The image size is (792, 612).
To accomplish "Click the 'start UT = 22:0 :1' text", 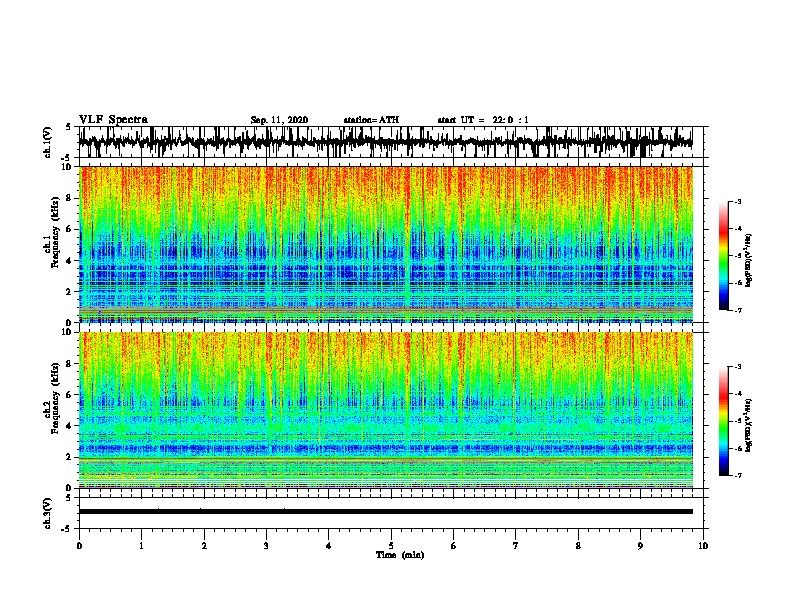I will 483,120.
